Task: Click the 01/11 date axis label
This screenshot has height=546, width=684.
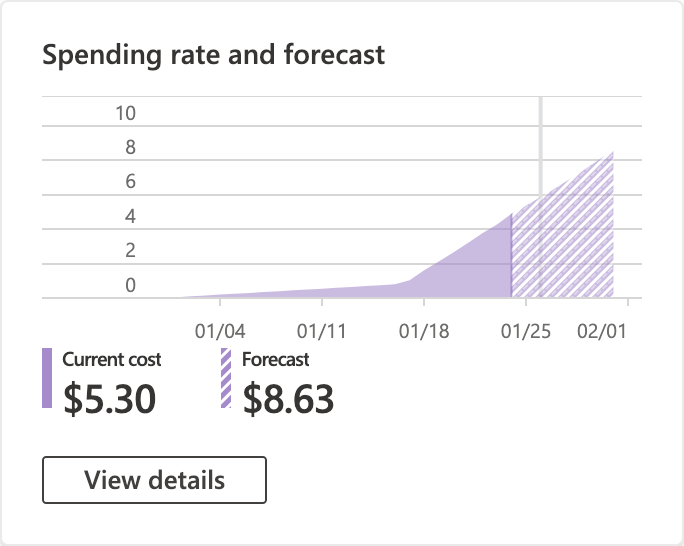Action: [321, 331]
